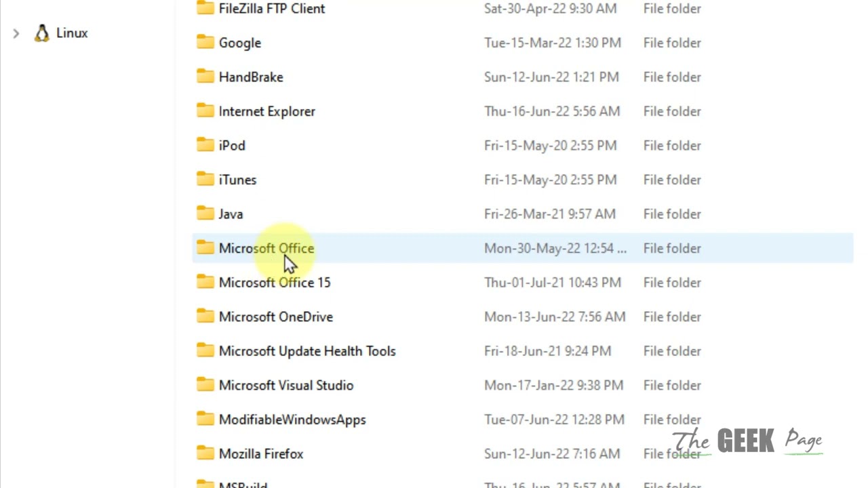The image size is (868, 488).
Task: Click File folder type in Microsoft OneDrive row
Action: click(672, 317)
